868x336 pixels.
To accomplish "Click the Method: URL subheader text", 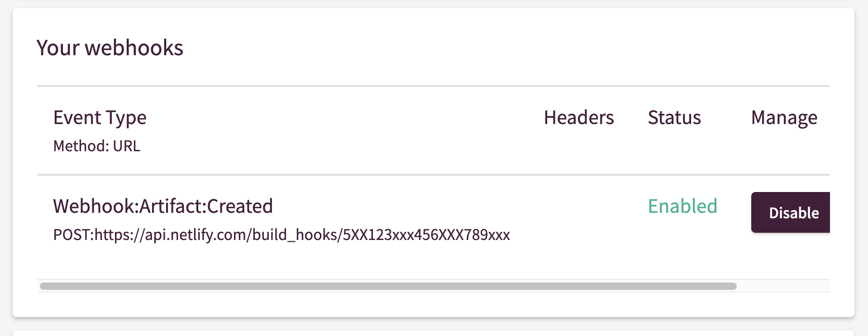I will tap(97, 146).
